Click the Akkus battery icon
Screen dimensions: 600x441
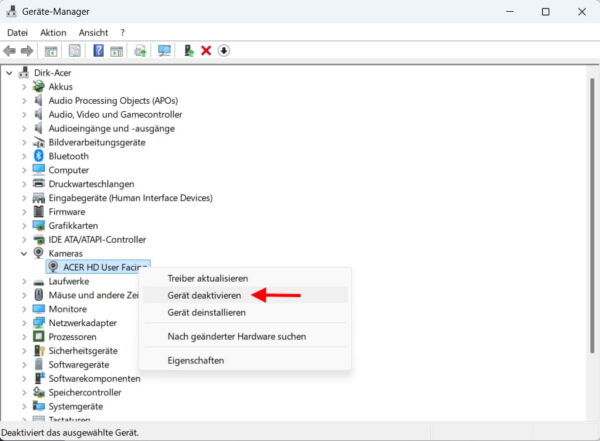pos(39,87)
